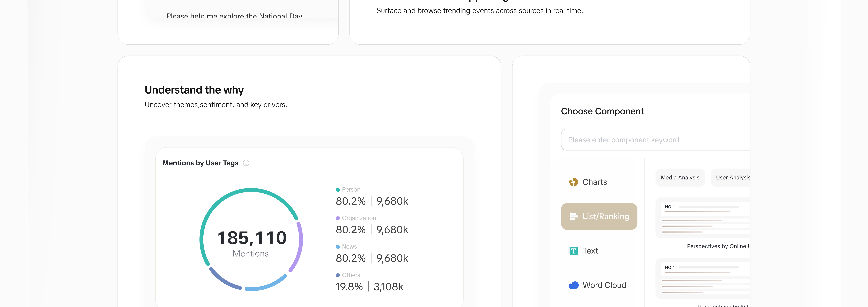The height and width of the screenshot is (307, 868).
Task: Click the blue News legend dot
Action: coord(338,247)
